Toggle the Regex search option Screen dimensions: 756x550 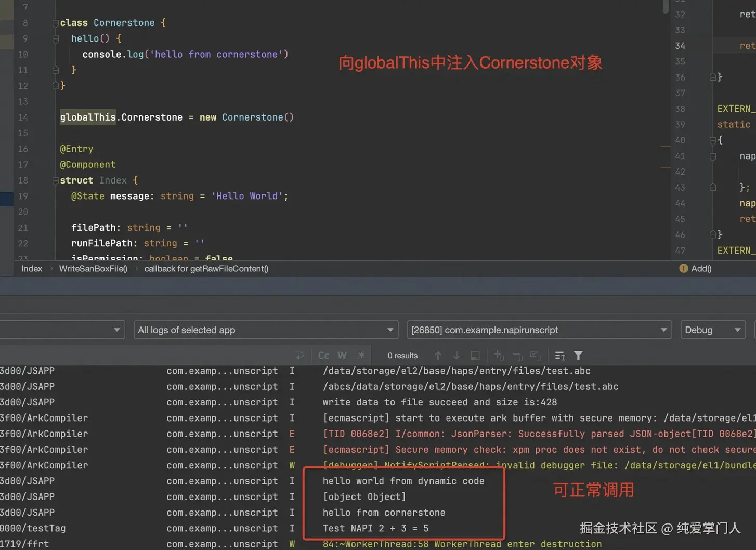coord(361,356)
